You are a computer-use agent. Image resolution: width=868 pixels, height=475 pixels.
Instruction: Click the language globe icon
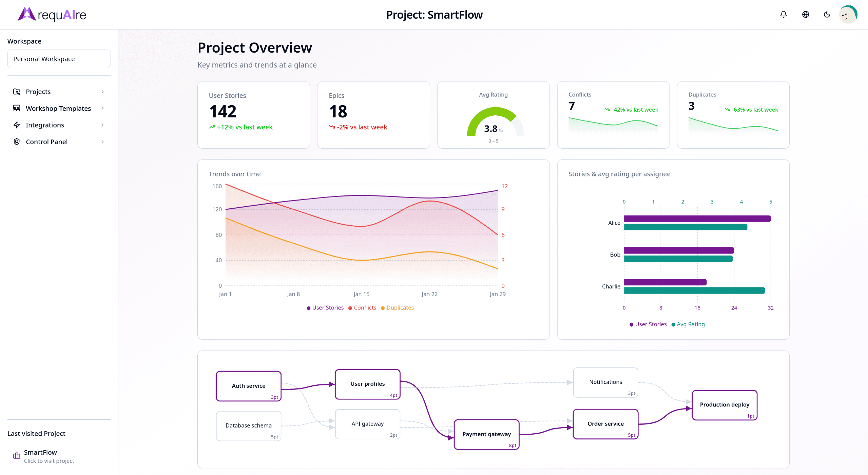(x=805, y=14)
